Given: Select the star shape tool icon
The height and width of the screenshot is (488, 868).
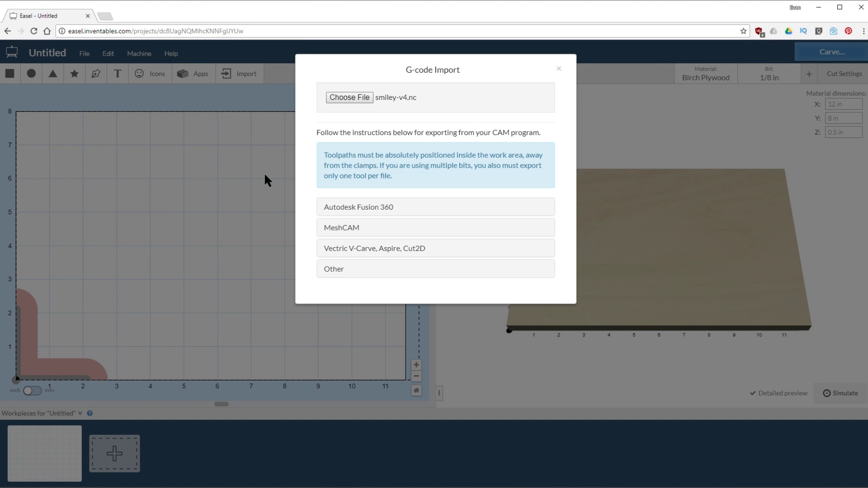Looking at the screenshot, I should click(x=74, y=73).
